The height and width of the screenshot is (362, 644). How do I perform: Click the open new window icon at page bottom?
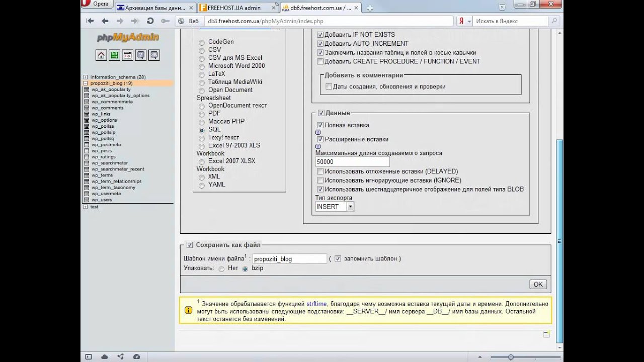[x=546, y=334]
